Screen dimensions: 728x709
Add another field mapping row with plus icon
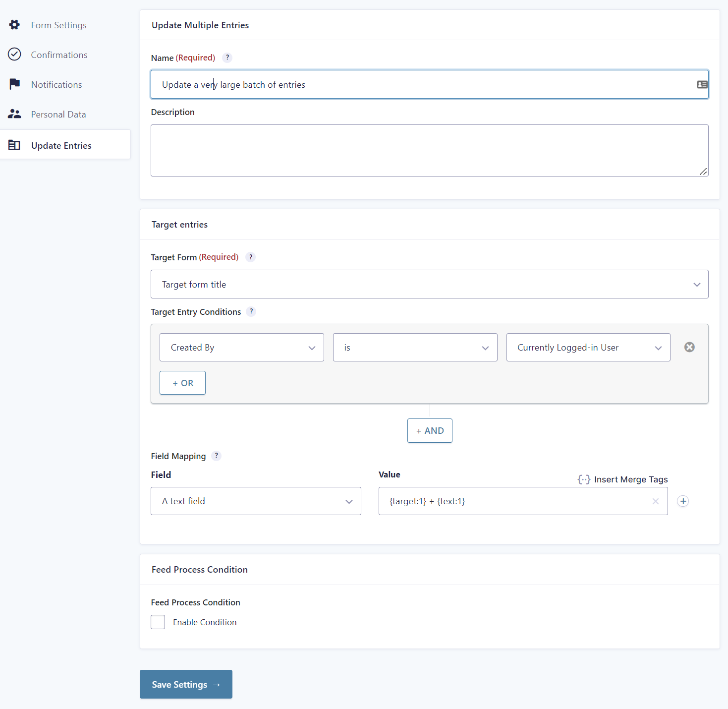click(x=683, y=501)
